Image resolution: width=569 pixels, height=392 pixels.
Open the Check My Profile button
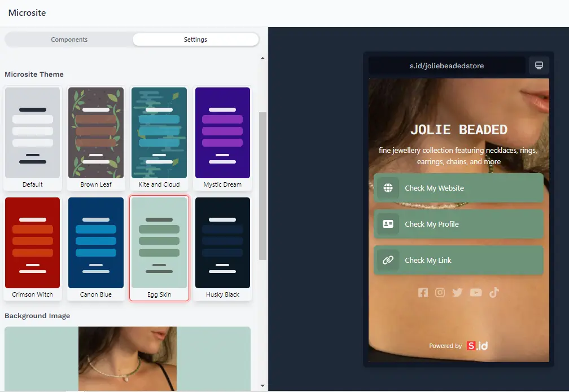click(459, 224)
